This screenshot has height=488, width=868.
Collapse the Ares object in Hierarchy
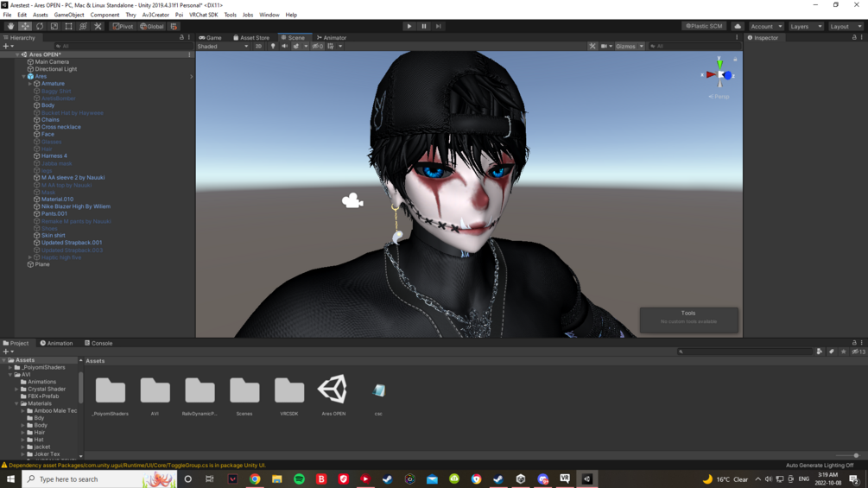tap(24, 76)
